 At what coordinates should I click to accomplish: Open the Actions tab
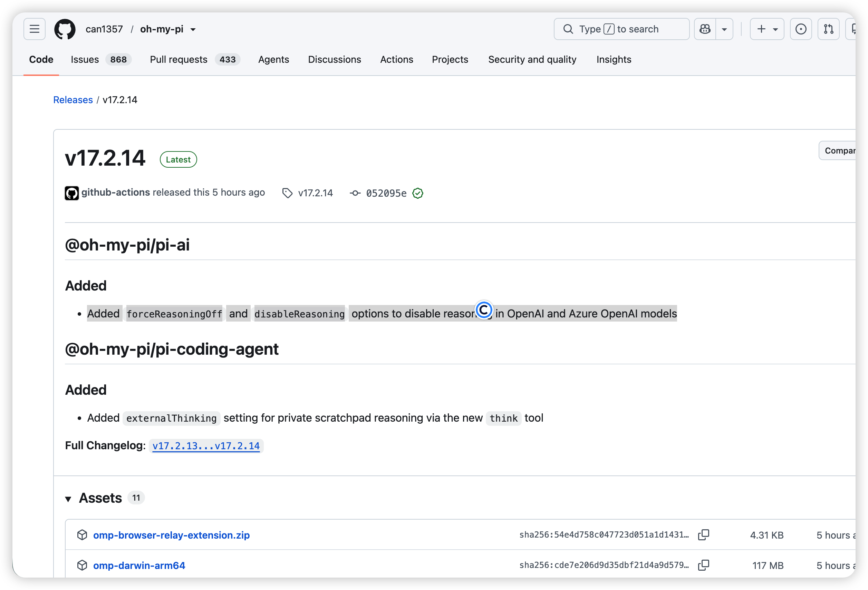(396, 60)
